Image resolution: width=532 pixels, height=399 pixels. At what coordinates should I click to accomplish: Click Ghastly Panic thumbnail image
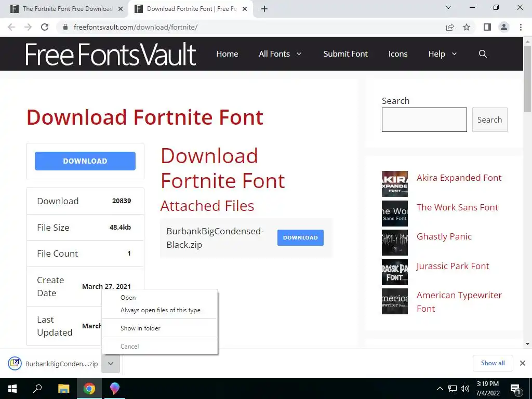395,243
